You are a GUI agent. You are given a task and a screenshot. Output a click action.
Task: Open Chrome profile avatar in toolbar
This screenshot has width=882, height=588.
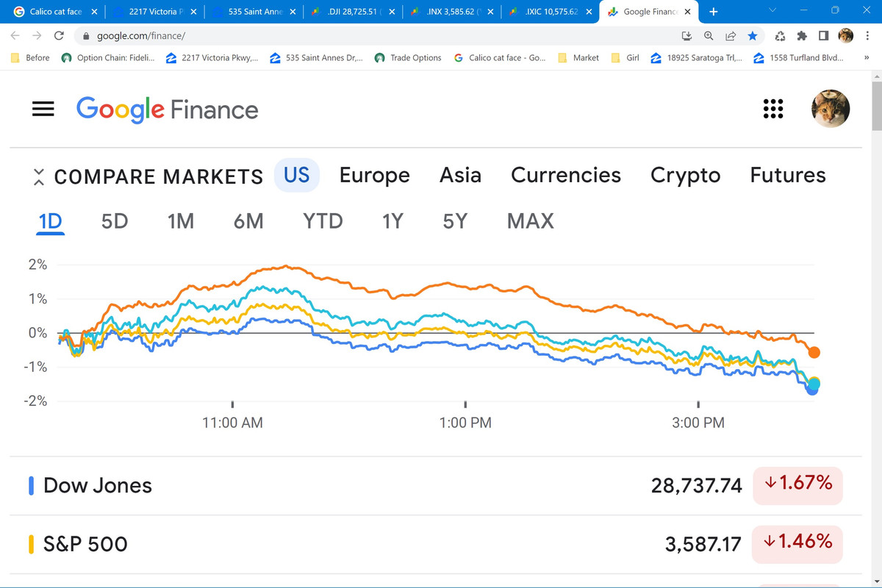click(x=845, y=35)
